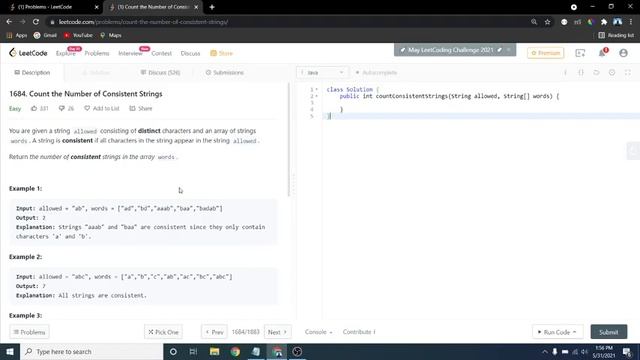
Task: Collapse code fold arrow on line 1
Action: click(316, 90)
